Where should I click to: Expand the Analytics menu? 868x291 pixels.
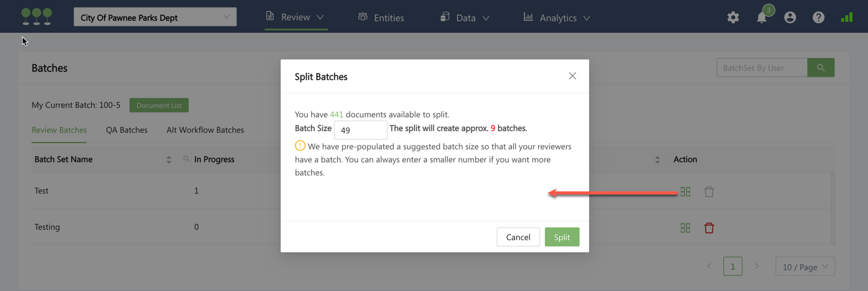[557, 18]
